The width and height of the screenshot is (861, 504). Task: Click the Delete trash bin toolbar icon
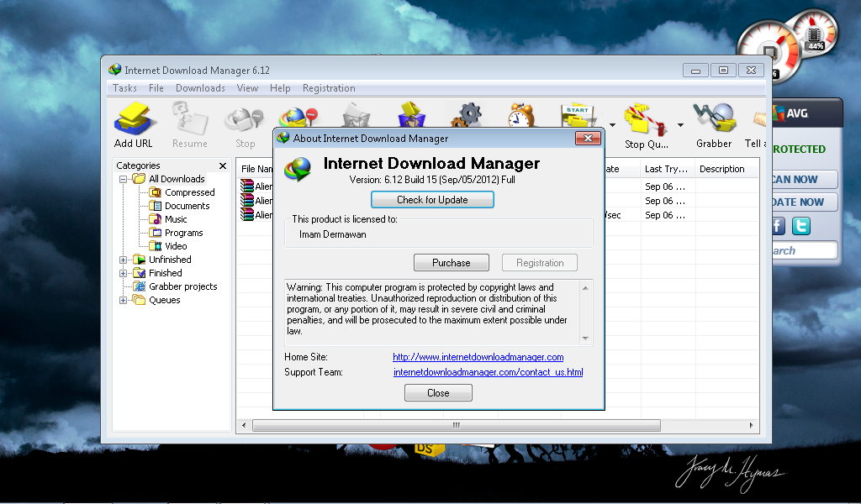tap(356, 115)
